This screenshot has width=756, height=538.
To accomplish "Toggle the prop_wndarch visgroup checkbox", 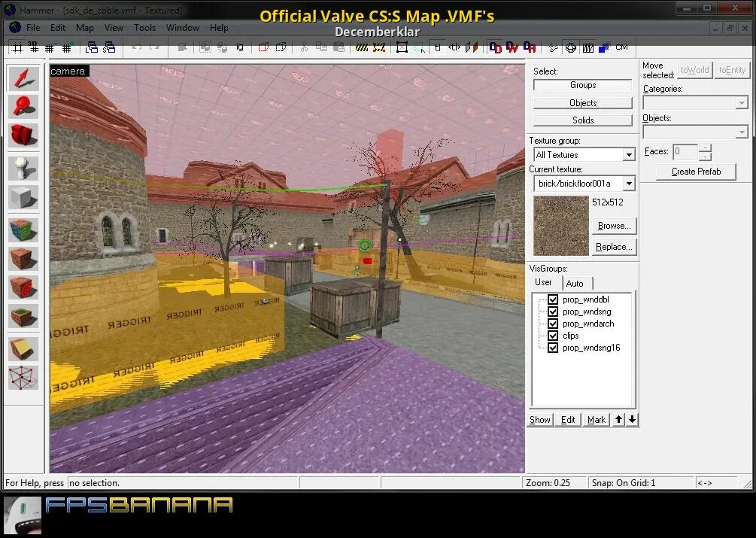I will 553,324.
